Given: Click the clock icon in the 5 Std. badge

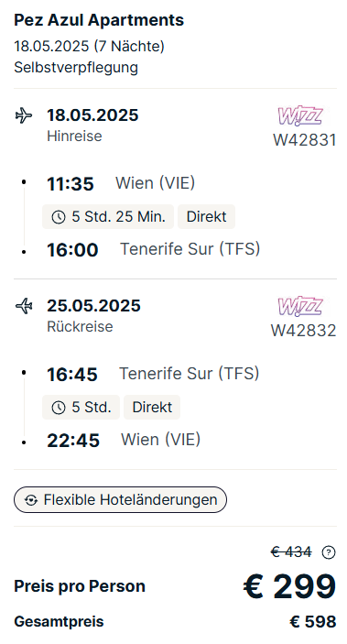Looking at the screenshot, I should pos(59,408).
